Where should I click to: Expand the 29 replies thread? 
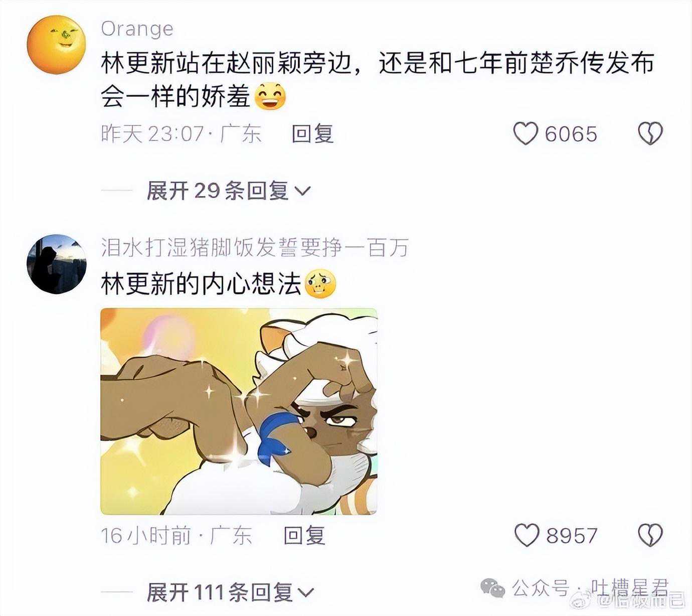tap(229, 191)
